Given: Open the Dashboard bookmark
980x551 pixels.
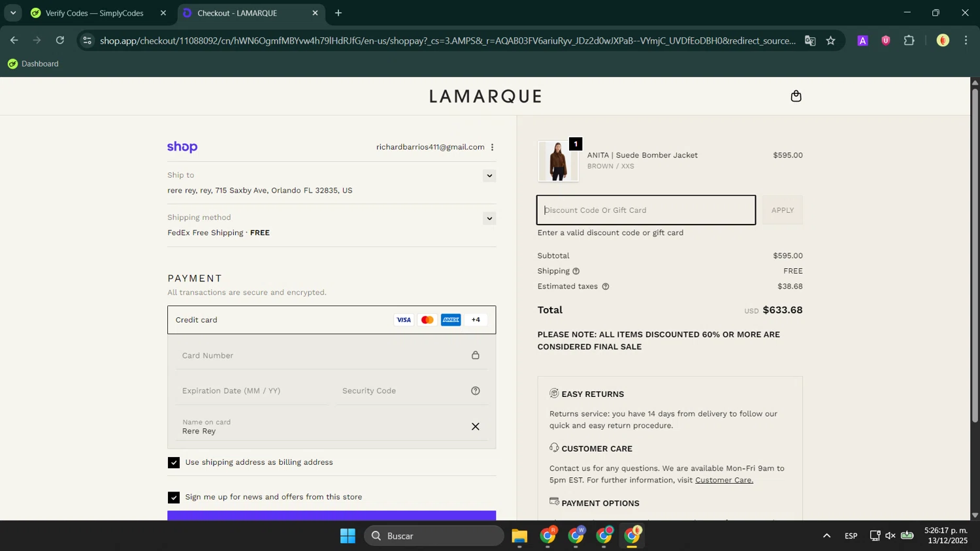Looking at the screenshot, I should (x=33, y=64).
